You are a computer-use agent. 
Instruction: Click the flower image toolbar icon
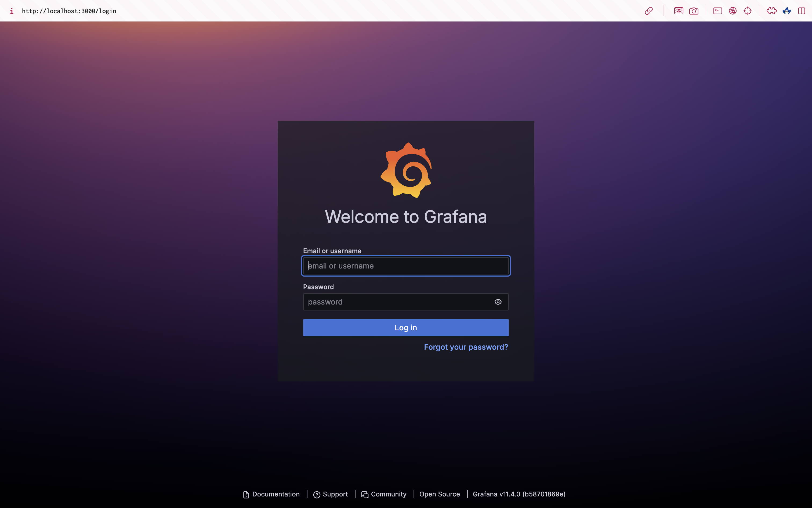[x=679, y=11]
